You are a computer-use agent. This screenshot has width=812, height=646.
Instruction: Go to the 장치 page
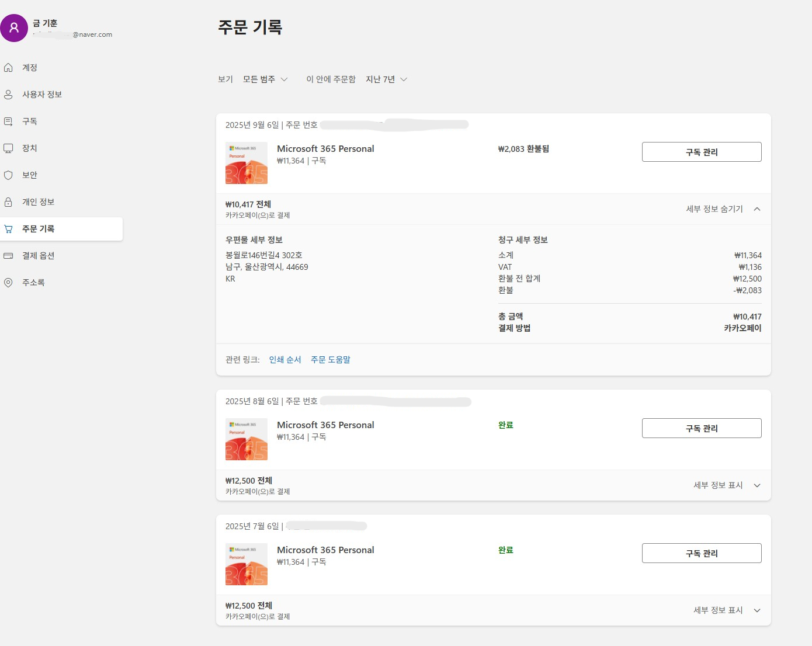61,148
